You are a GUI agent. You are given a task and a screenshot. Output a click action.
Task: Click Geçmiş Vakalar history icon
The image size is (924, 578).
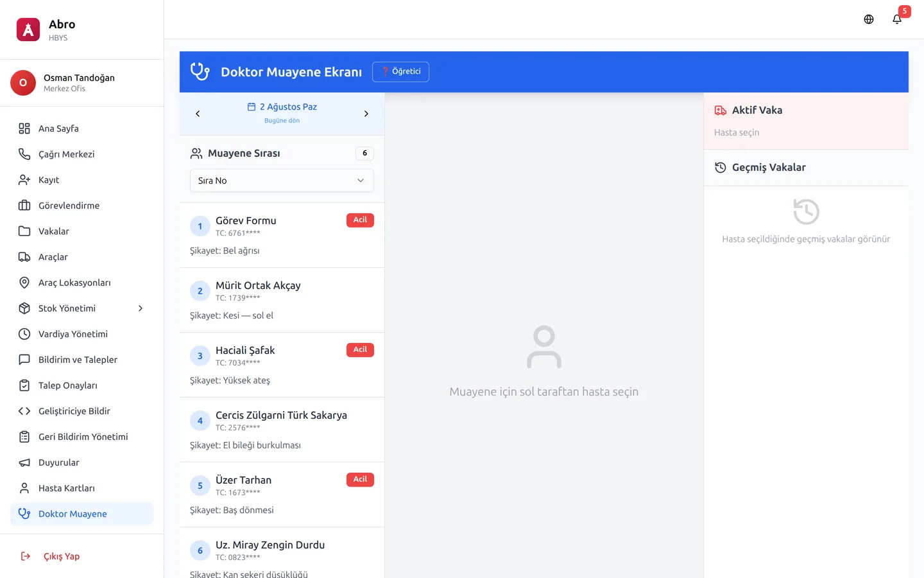(721, 168)
